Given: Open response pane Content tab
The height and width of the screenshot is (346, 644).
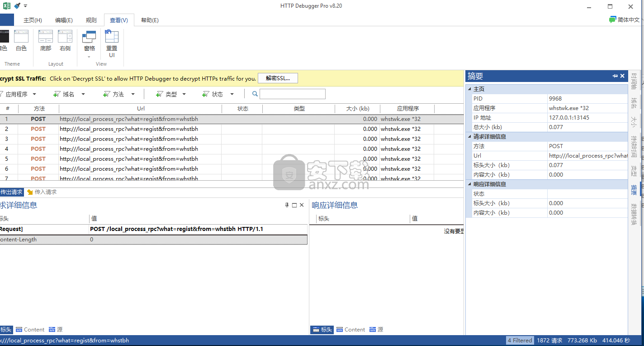Looking at the screenshot, I should pyautogui.click(x=351, y=330).
